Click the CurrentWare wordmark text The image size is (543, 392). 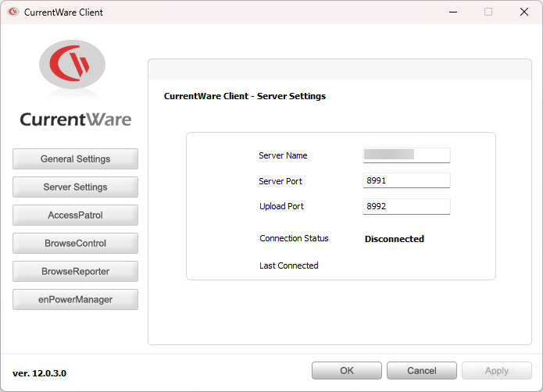76,119
